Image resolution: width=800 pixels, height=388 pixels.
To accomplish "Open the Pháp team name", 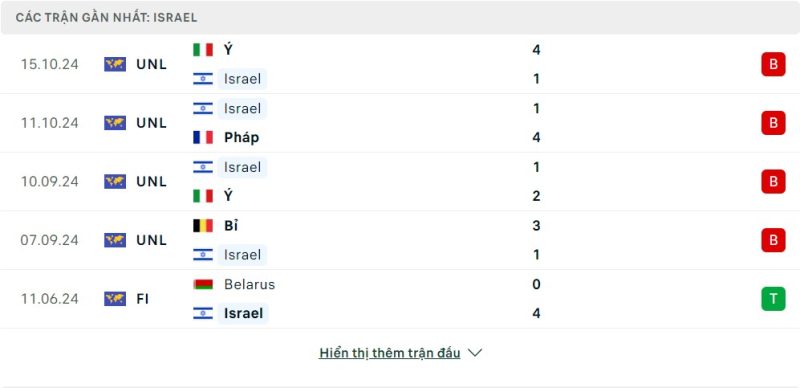I will point(241,137).
